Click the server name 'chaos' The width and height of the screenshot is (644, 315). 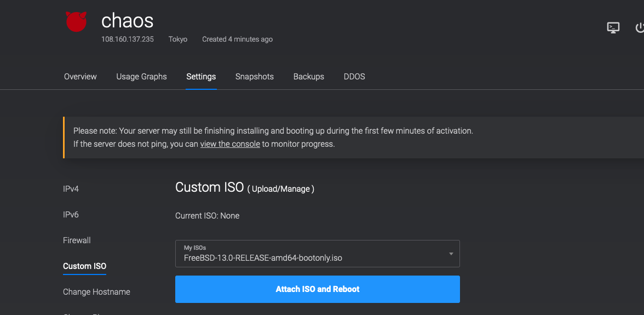click(x=127, y=21)
